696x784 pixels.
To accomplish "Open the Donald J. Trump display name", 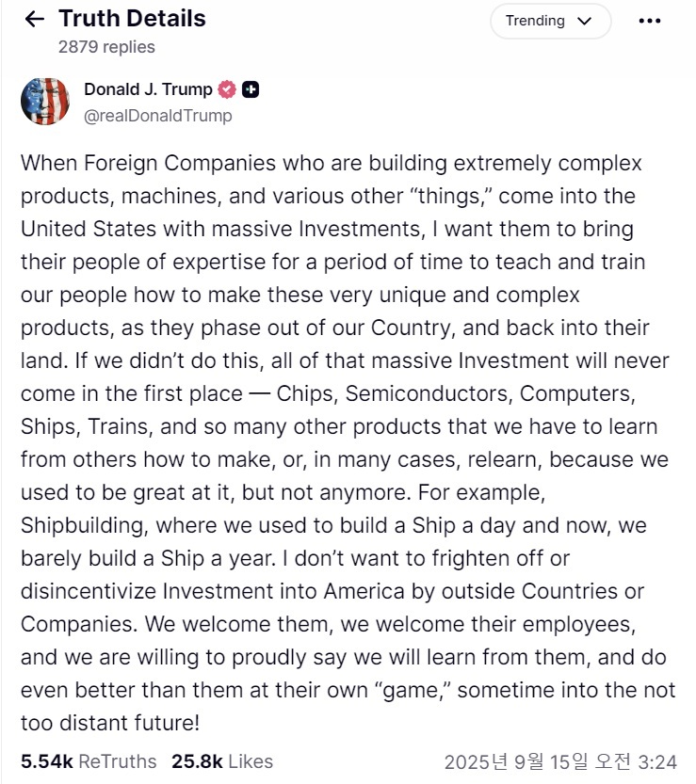I will (x=148, y=89).
